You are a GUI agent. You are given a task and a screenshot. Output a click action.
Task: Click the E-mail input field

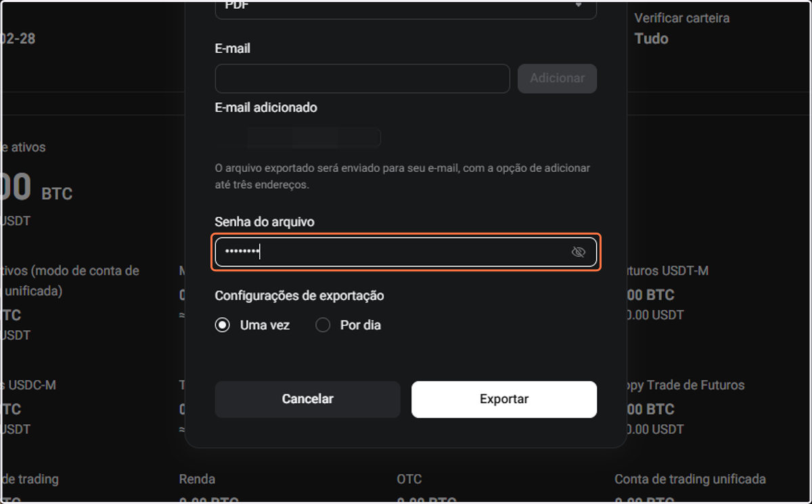[x=362, y=78]
